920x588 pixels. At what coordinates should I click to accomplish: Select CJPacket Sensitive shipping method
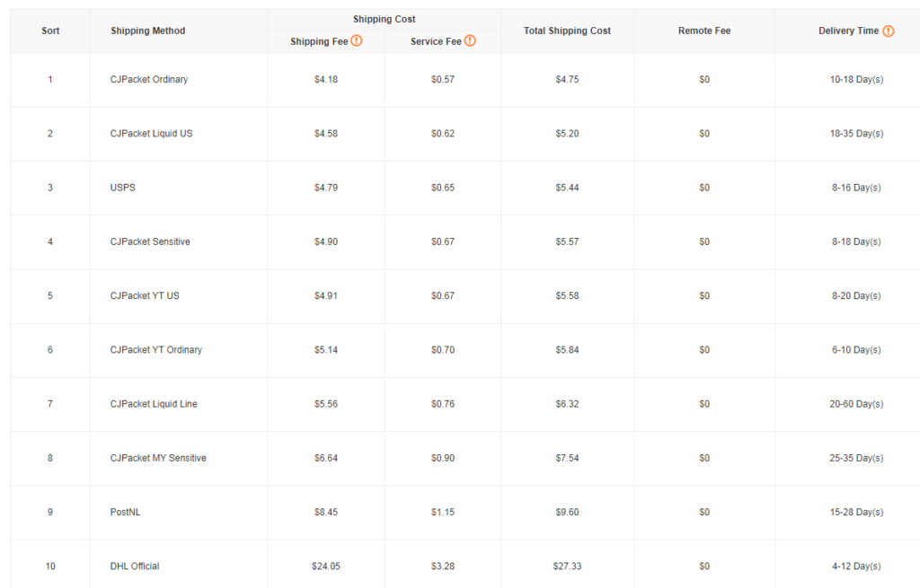coord(150,241)
